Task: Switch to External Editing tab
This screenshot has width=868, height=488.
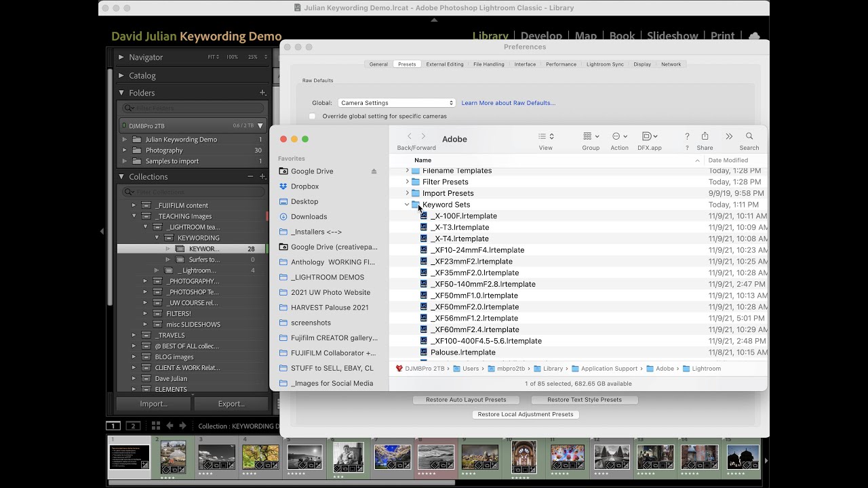Action: (x=445, y=64)
